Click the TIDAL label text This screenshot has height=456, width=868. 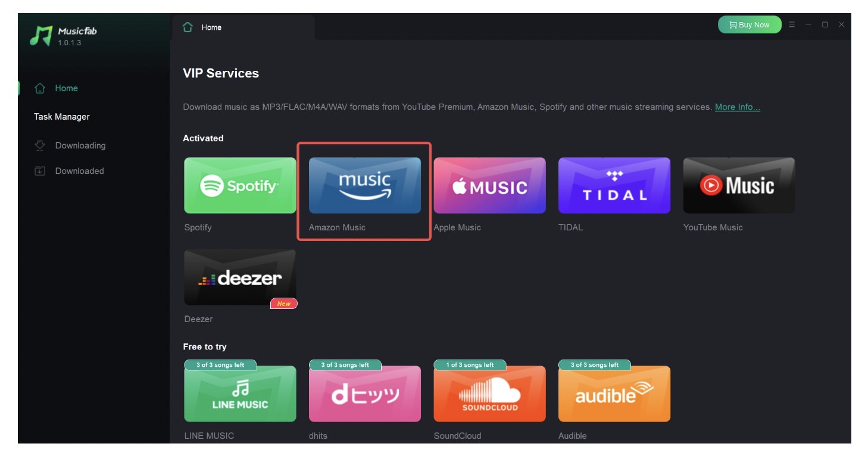pos(570,227)
